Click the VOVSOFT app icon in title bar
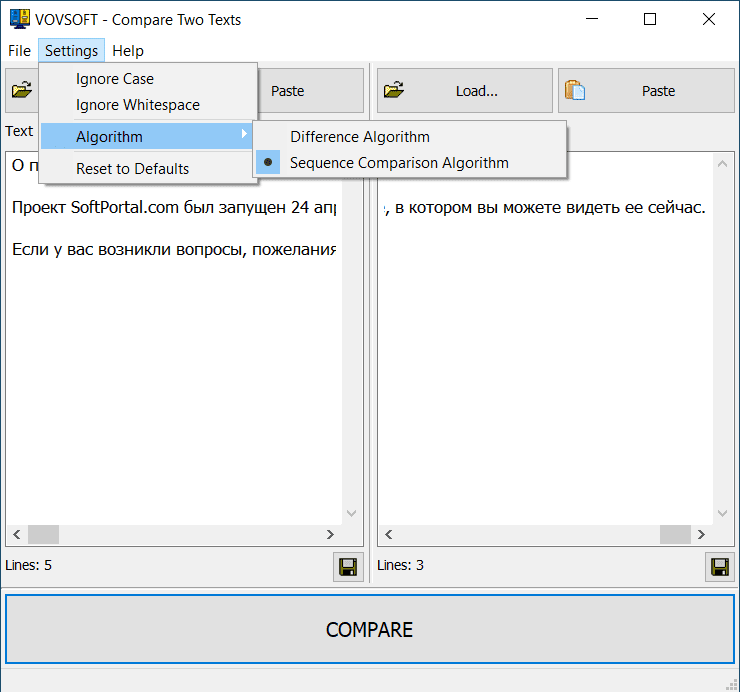740x692 pixels. tap(19, 19)
